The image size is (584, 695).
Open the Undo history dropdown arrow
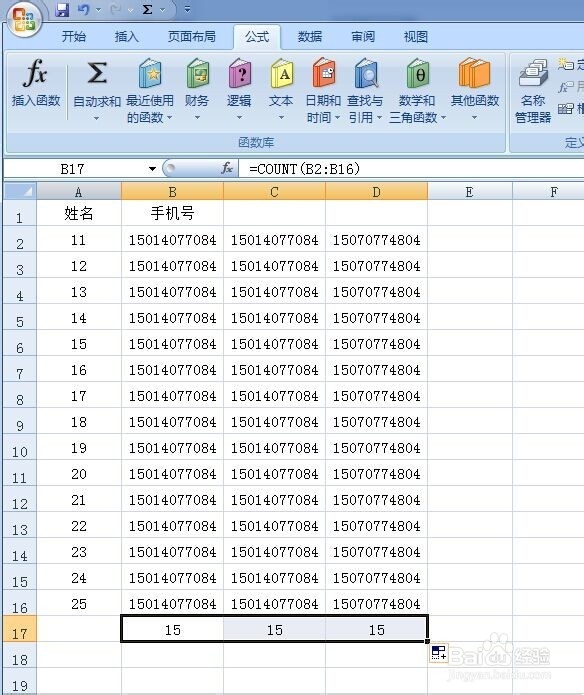click(98, 10)
